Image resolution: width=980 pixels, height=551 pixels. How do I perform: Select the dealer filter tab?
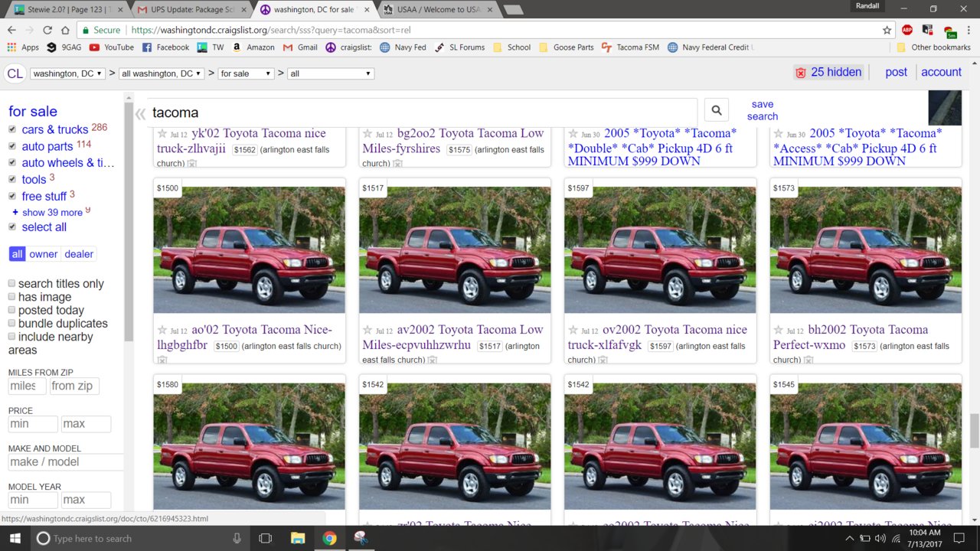pyautogui.click(x=79, y=254)
